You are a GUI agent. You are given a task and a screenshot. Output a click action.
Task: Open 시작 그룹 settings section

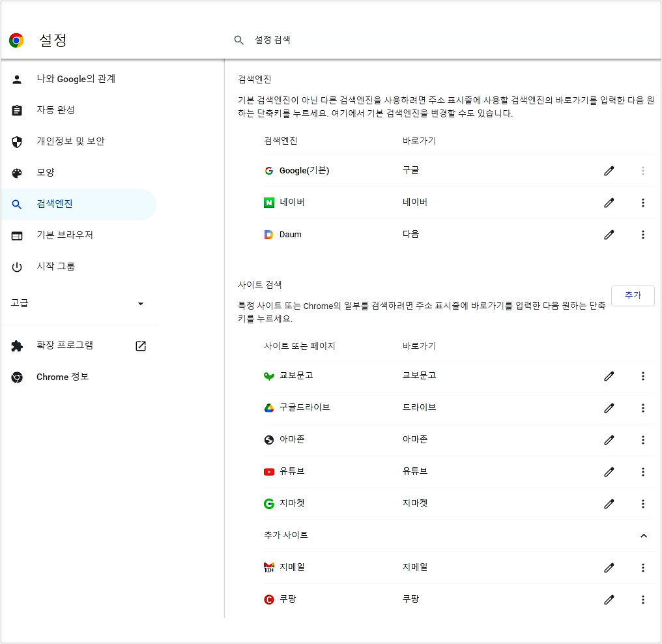(79, 267)
